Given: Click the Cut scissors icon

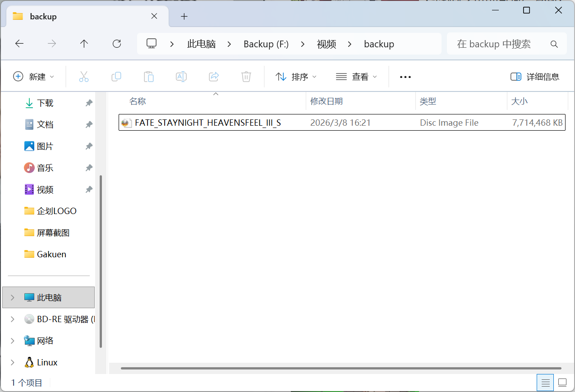Looking at the screenshot, I should [84, 77].
